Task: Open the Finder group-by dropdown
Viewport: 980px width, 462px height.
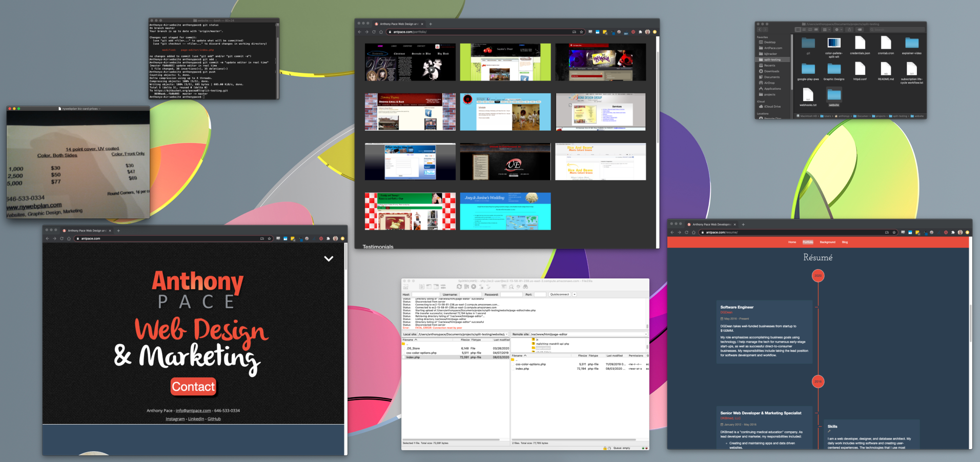Action: (x=826, y=30)
